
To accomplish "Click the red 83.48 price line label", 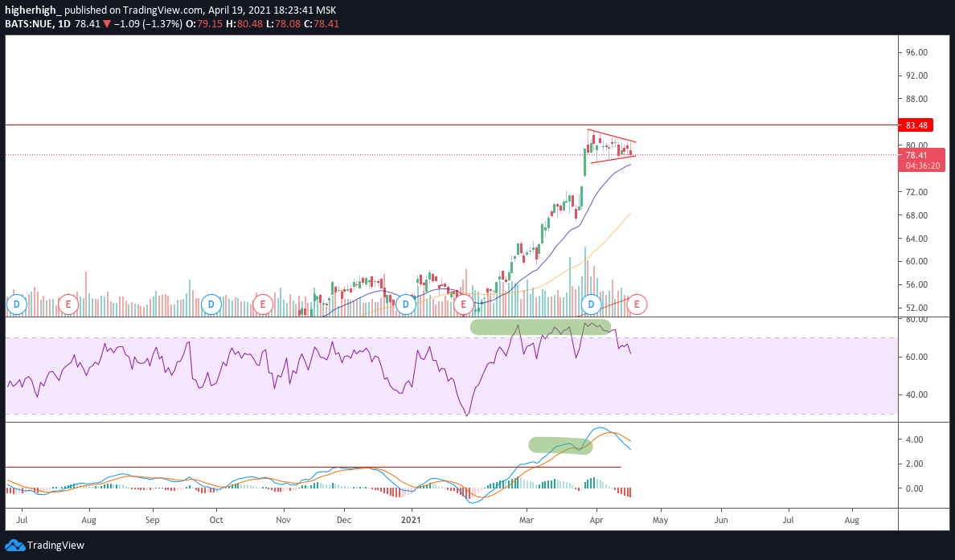I will (x=916, y=125).
